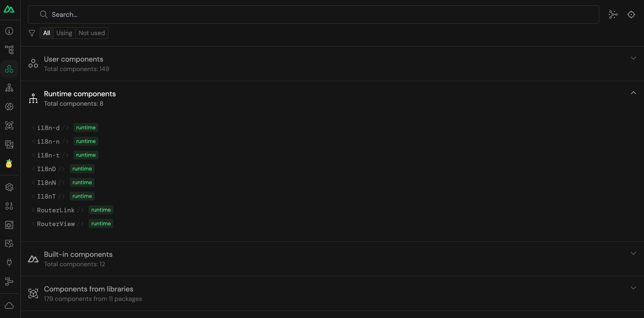
Task: Click the component graph/network icon
Action: pyautogui.click(x=613, y=14)
